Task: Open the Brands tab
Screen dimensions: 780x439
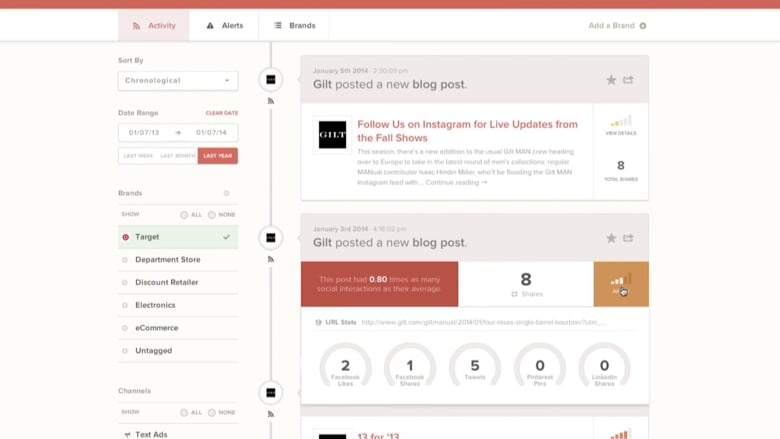Action: tap(294, 26)
